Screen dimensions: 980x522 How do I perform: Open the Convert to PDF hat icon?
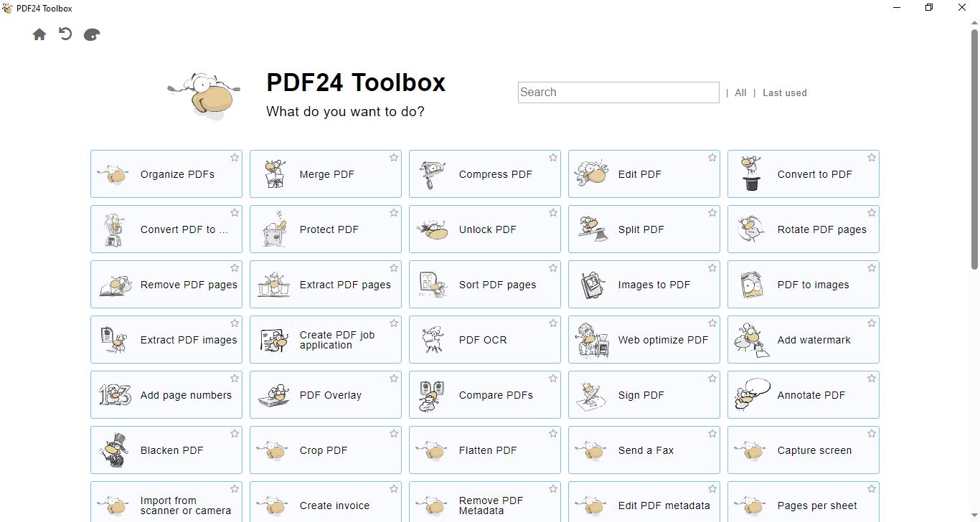751,174
